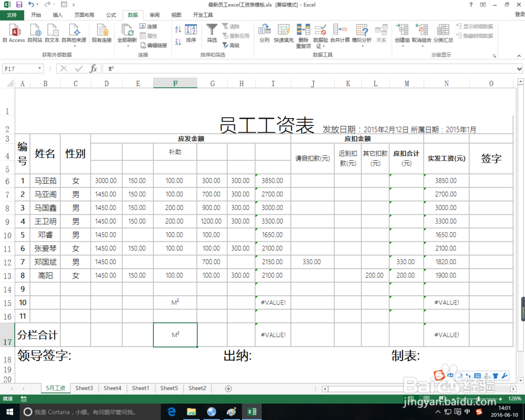Select the 330.00 leave deduction cell
525x420 pixels.
(x=312, y=262)
